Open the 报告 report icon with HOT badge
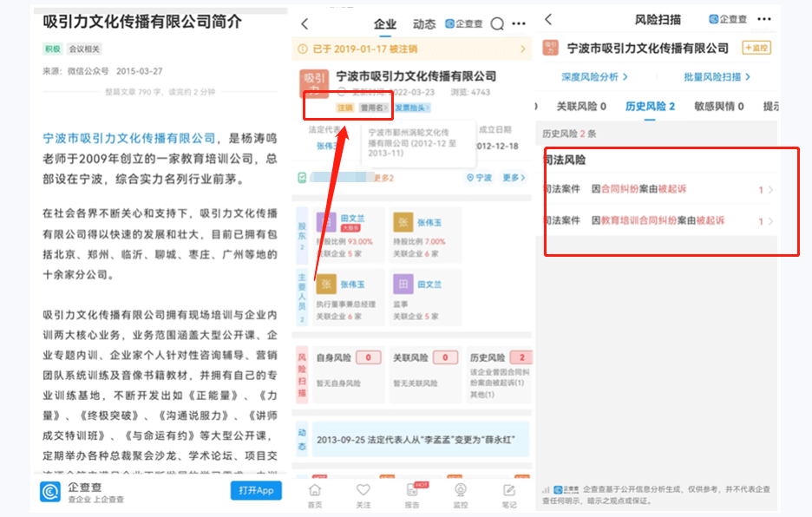 tap(412, 492)
